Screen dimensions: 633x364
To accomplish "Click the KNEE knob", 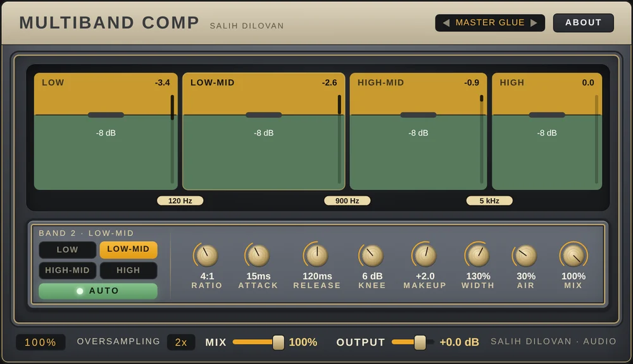I will (372, 256).
